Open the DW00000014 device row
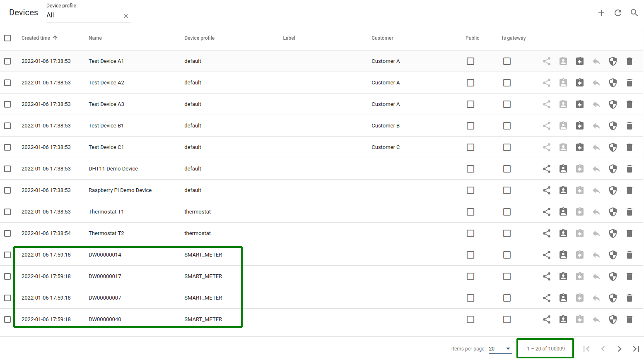644x360 pixels. pos(105,255)
